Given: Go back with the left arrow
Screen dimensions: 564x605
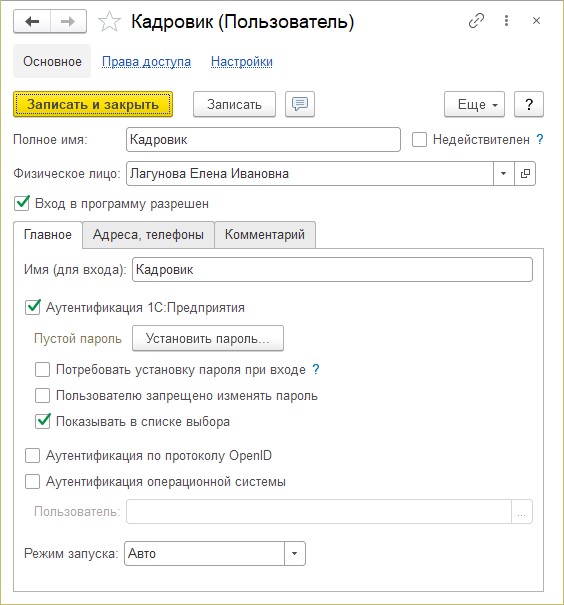Looking at the screenshot, I should 32,22.
